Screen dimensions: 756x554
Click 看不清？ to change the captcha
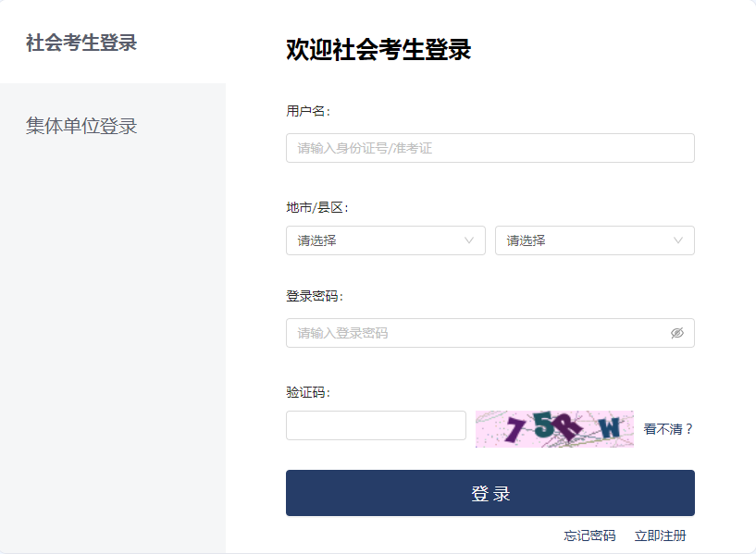pyautogui.click(x=668, y=429)
